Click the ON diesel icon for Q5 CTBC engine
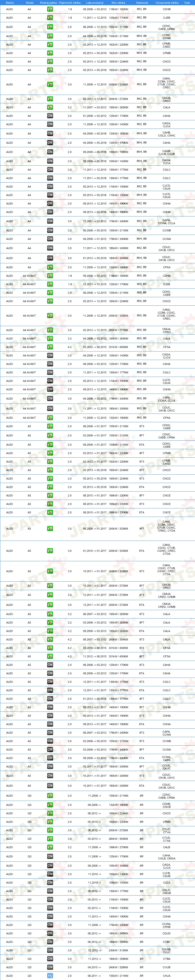This screenshot has width=195, height=980. pos(50,942)
